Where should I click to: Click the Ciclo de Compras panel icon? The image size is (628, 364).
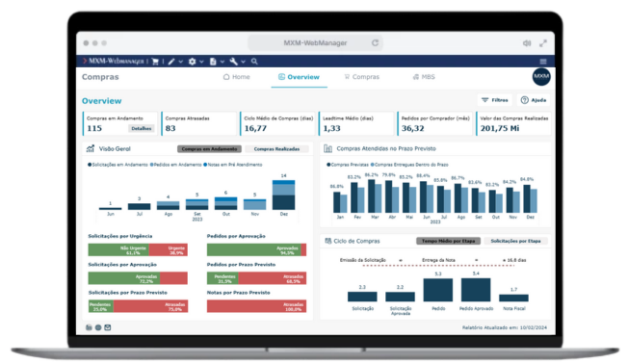point(328,241)
